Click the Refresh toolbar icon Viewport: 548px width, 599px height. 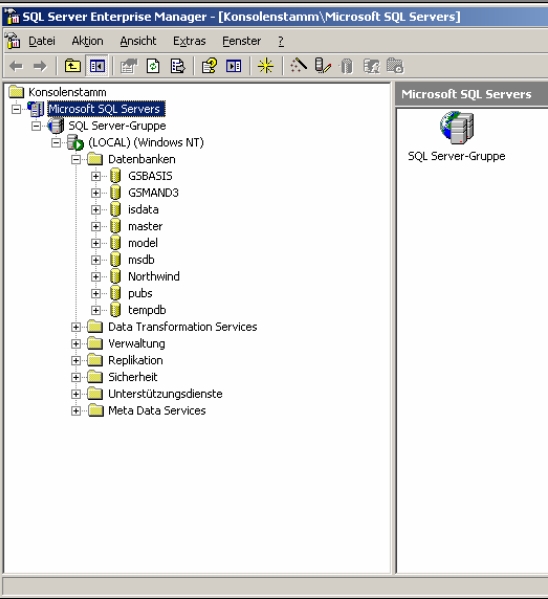click(153, 66)
